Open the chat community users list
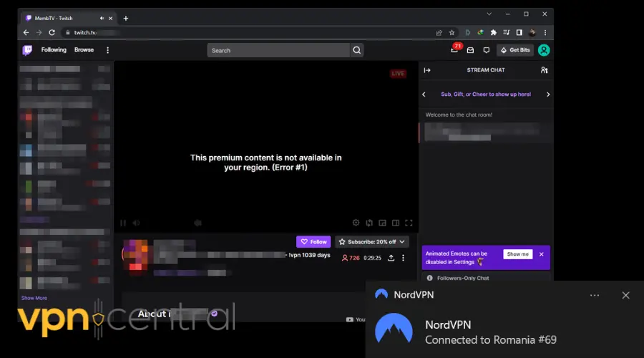Image resolution: width=644 pixels, height=358 pixels. pyautogui.click(x=545, y=70)
